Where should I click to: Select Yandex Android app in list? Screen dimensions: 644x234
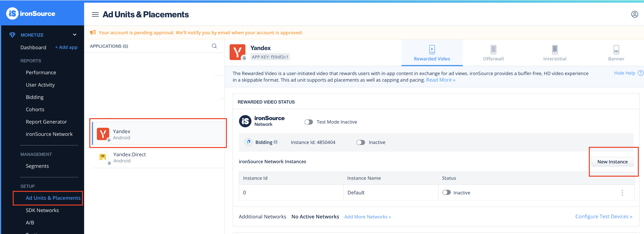coord(158,134)
